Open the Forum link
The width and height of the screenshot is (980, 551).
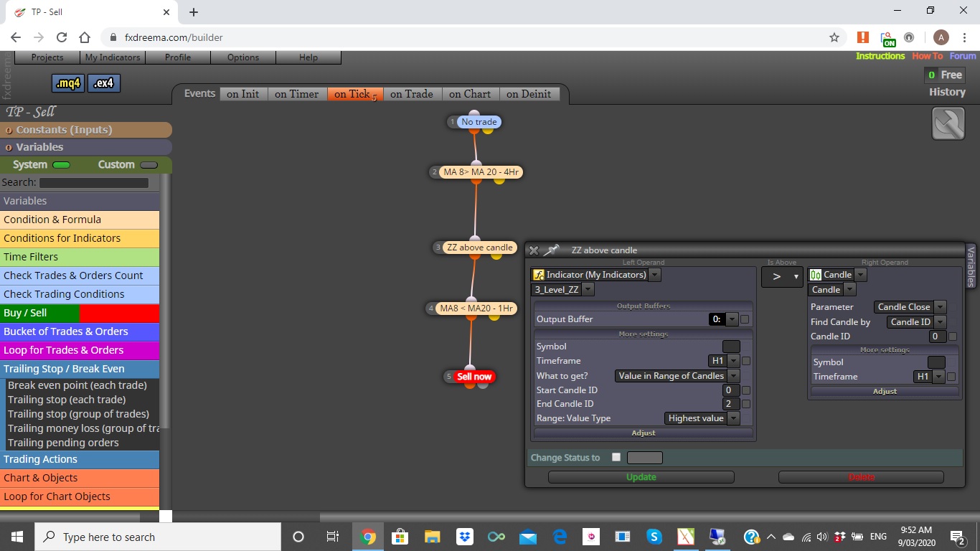click(963, 56)
